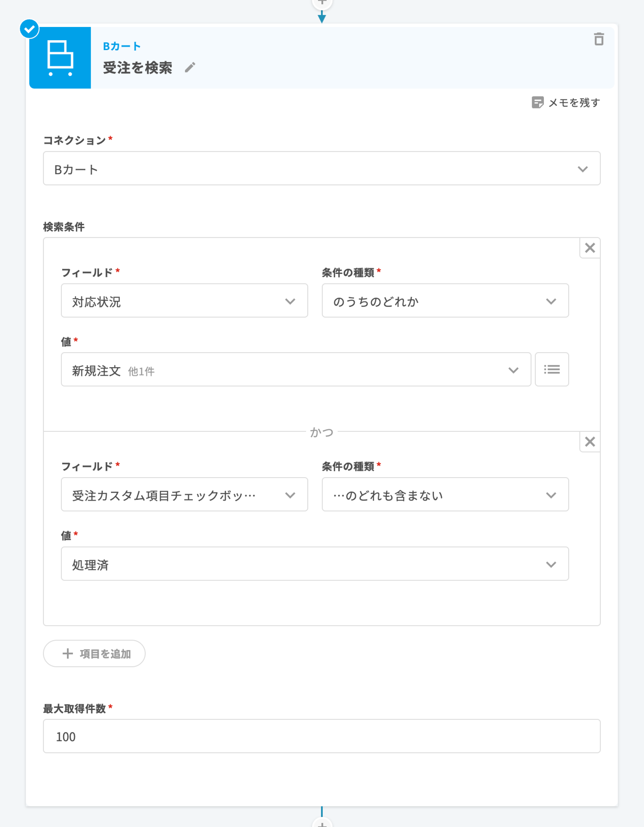This screenshot has width=644, height=827.
Task: Expand the …のどれも含まない condition dropdown
Action: 445,495
